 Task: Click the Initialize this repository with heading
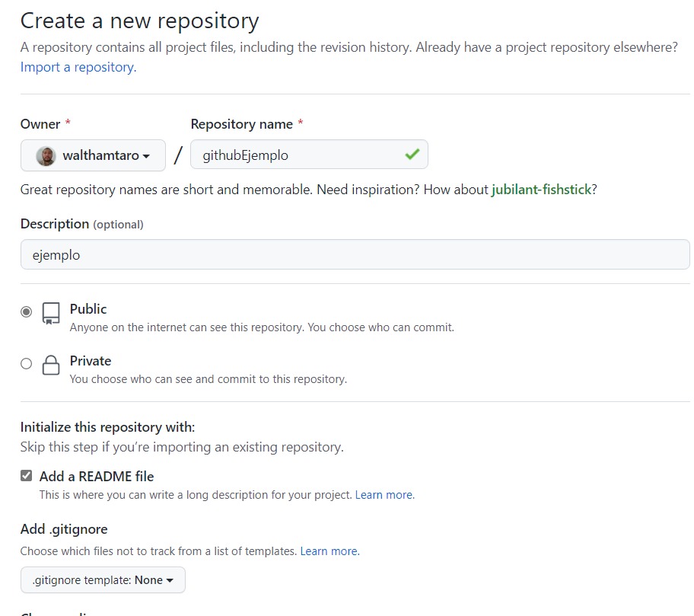coord(107,427)
